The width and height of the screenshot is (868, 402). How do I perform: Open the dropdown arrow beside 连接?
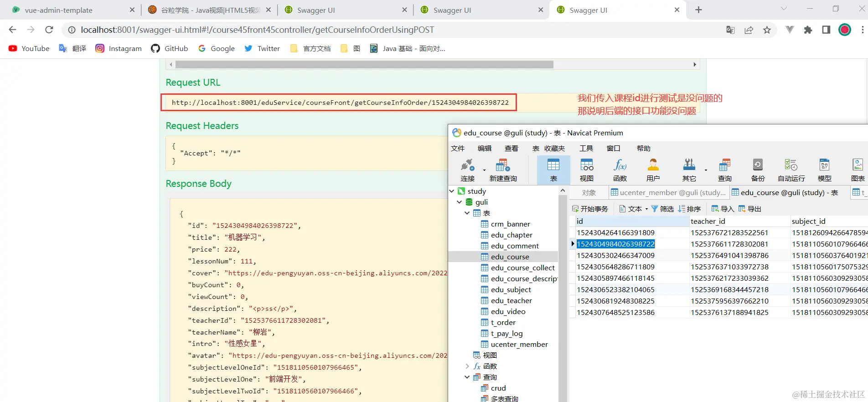[x=484, y=170]
